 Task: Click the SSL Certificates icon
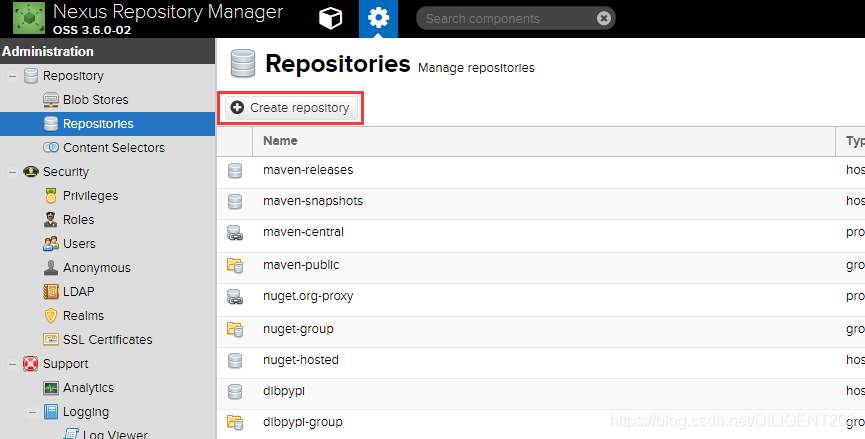51,340
